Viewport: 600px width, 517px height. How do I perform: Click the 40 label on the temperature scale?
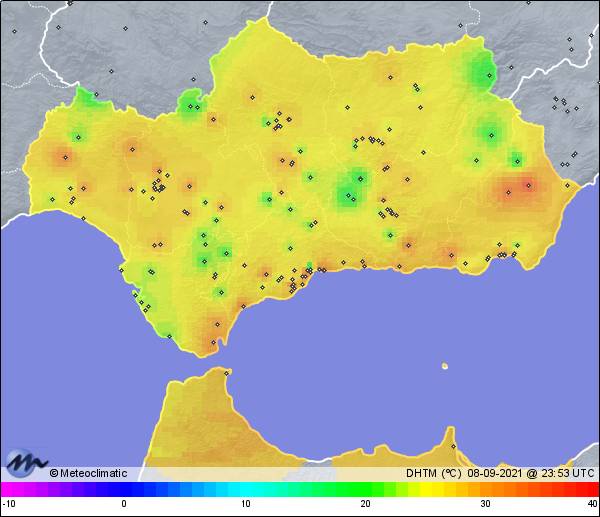tap(593, 504)
